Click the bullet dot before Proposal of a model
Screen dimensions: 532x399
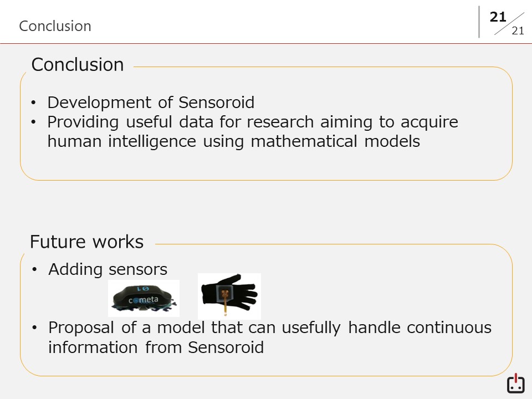tap(35, 328)
